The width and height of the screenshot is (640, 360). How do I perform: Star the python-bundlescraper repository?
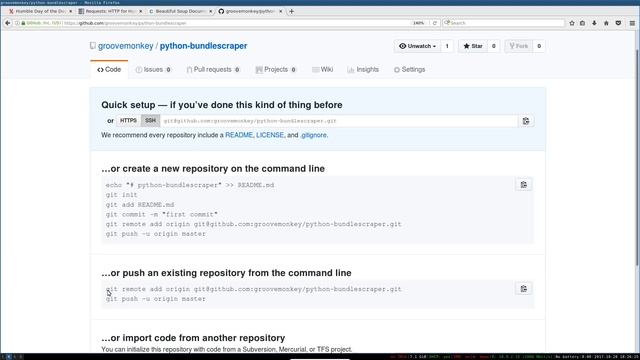[x=473, y=46]
